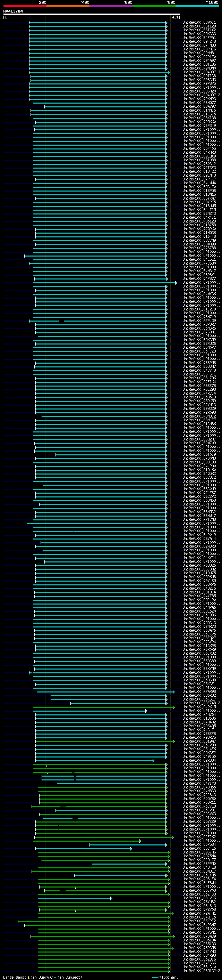Viewport: 222px width, 980px height.
Task: Select hit label UniRef100_C0P584
Action: tap(199, 844)
